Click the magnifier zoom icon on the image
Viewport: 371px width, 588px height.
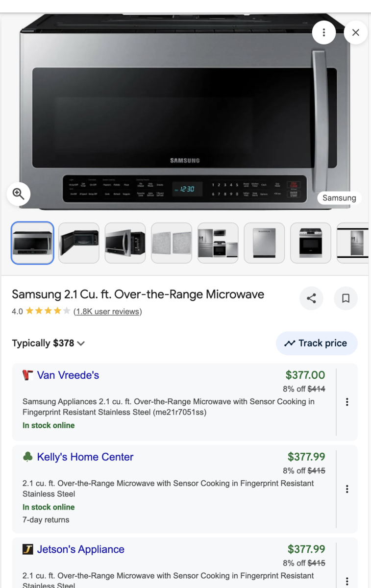pos(19,194)
